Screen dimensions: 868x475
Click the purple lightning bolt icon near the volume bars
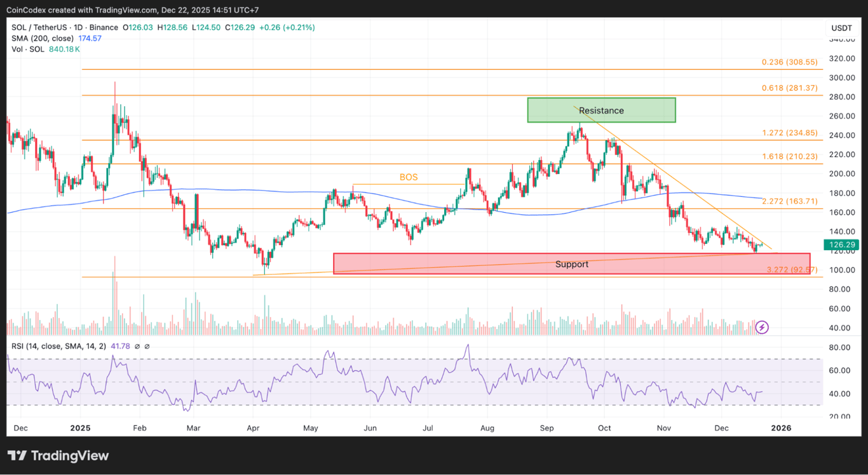tap(762, 326)
